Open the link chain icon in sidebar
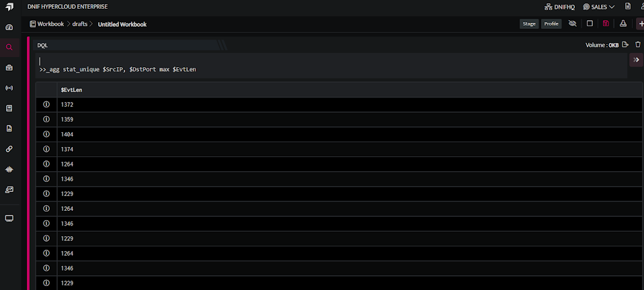Screen dimensions: 644x290 pos(9,149)
